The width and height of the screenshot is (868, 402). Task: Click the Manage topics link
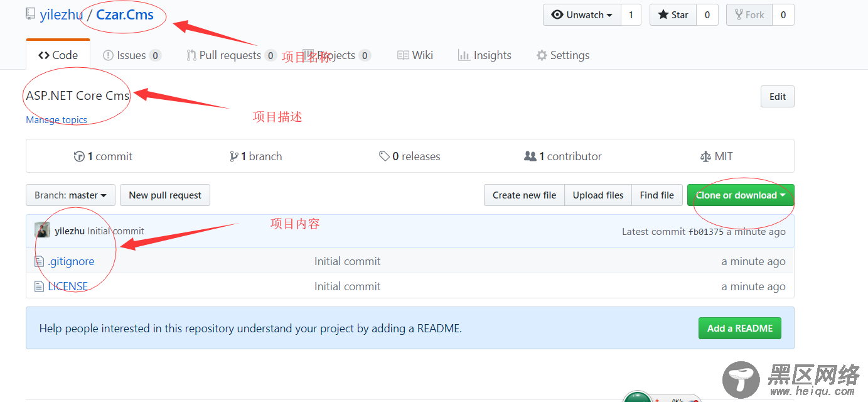(56, 120)
